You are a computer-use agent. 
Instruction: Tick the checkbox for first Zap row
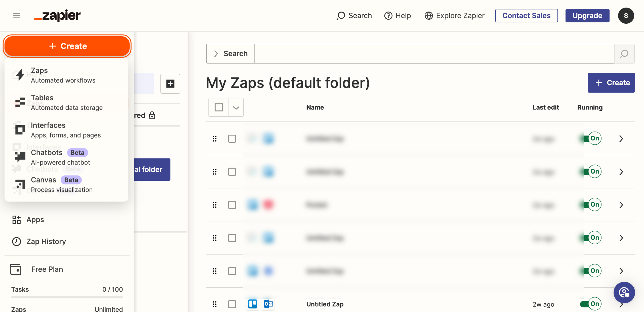click(x=232, y=139)
